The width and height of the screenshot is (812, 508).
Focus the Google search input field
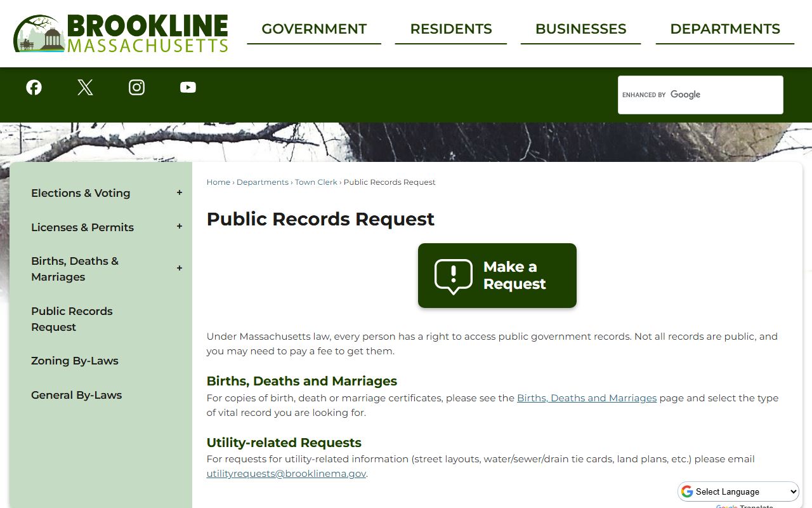pyautogui.click(x=700, y=95)
